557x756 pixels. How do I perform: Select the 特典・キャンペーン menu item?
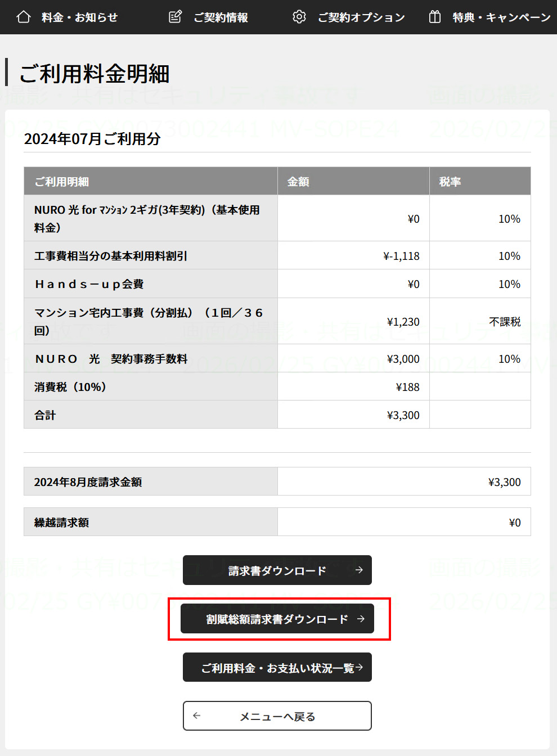[501, 17]
